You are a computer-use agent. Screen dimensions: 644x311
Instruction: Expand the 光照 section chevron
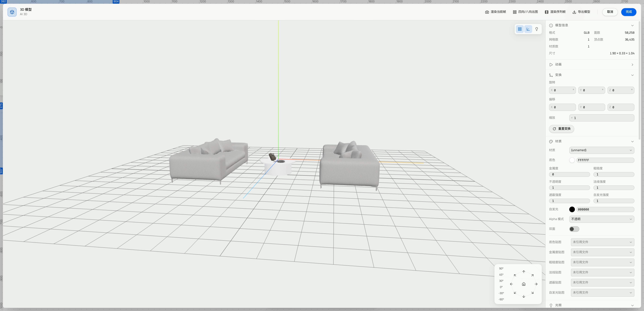(632, 306)
